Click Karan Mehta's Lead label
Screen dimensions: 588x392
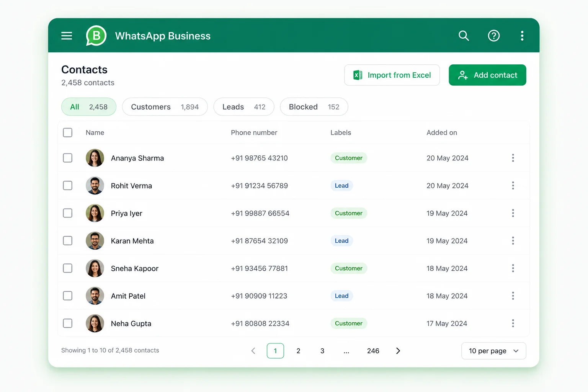point(342,241)
